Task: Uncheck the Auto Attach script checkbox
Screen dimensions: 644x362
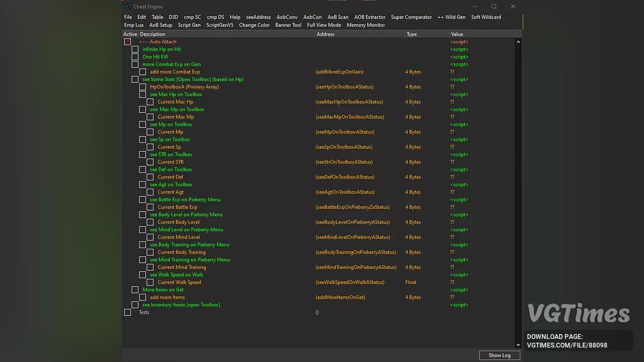Action: click(128, 42)
